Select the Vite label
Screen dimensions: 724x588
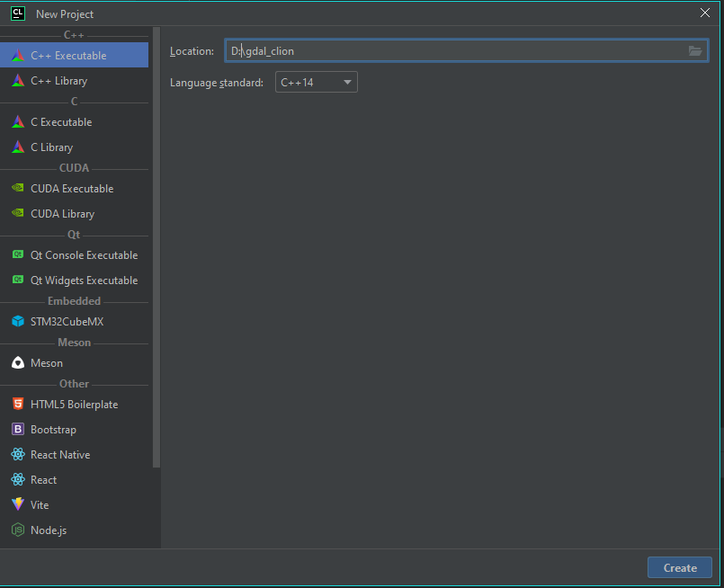coord(40,505)
